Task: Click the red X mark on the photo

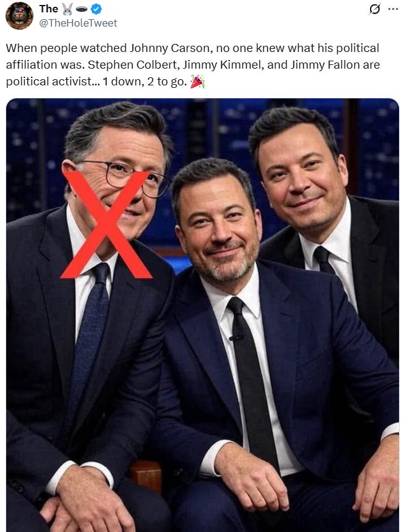Action: tap(106, 225)
